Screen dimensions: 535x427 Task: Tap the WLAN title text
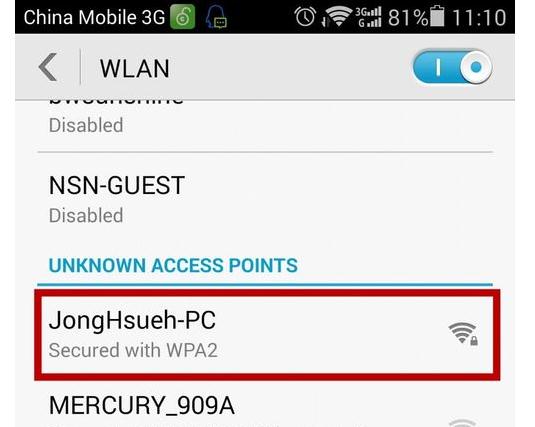coord(134,69)
